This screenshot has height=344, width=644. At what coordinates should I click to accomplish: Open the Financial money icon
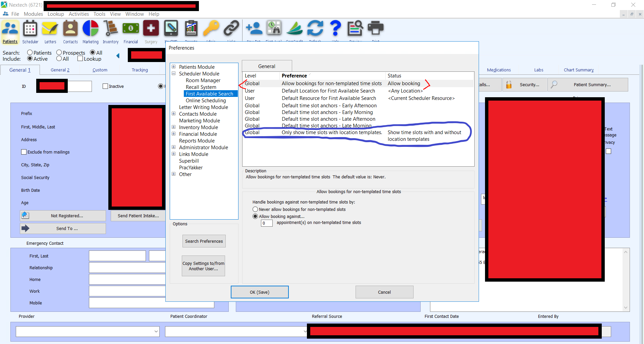pos(130,29)
